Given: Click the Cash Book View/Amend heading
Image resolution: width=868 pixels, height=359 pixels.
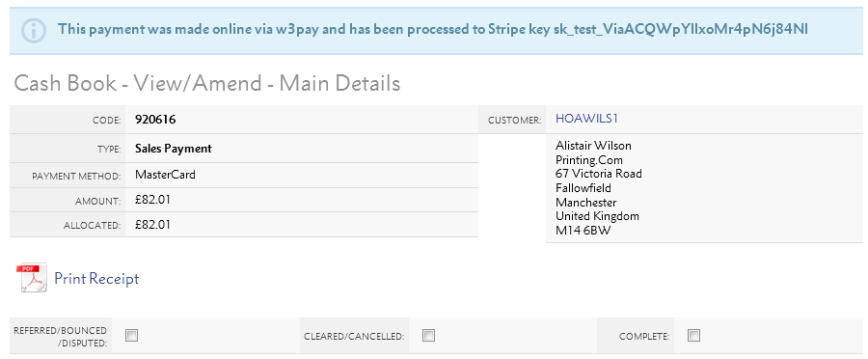Looking at the screenshot, I should point(207,84).
